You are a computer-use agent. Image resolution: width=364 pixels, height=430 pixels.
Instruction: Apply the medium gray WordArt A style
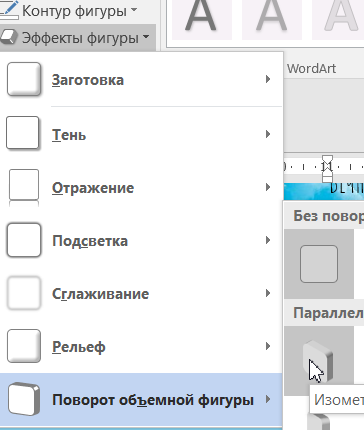coord(272,17)
